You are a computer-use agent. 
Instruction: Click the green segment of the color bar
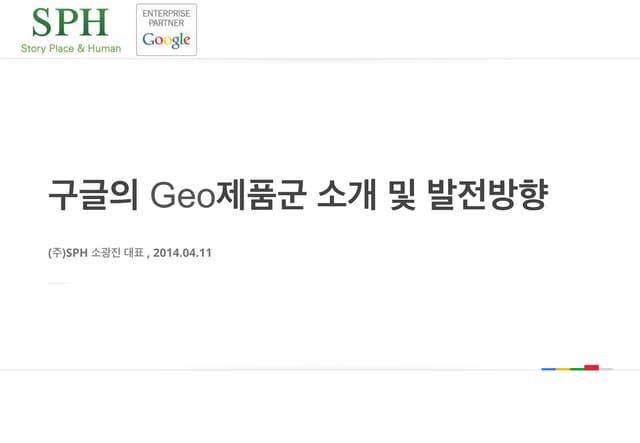[577, 369]
